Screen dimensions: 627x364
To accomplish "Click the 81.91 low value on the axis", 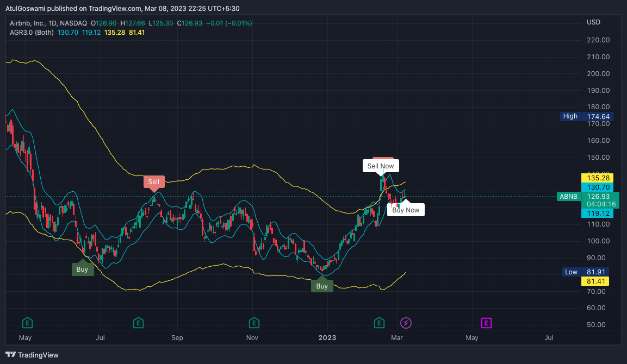I will pos(595,272).
